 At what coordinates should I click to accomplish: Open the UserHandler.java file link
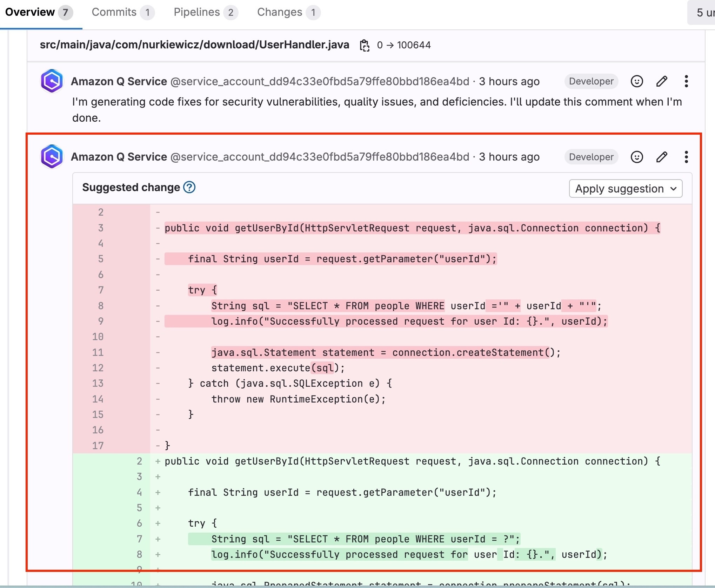point(194,45)
